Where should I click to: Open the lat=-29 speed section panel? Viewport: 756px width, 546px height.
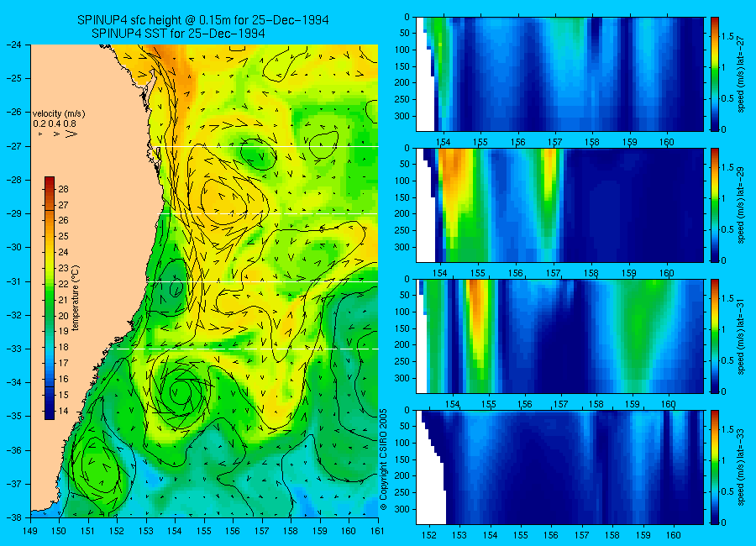pyautogui.click(x=559, y=205)
